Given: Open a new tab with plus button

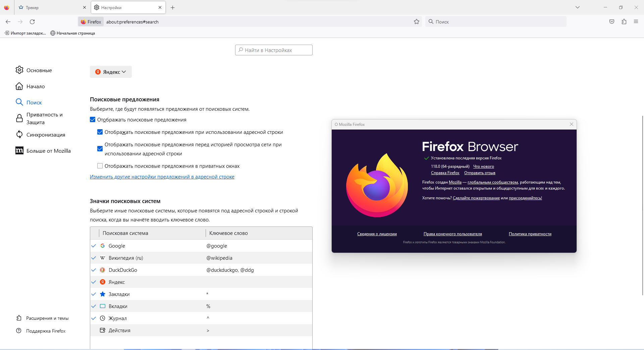Looking at the screenshot, I should tap(172, 8).
